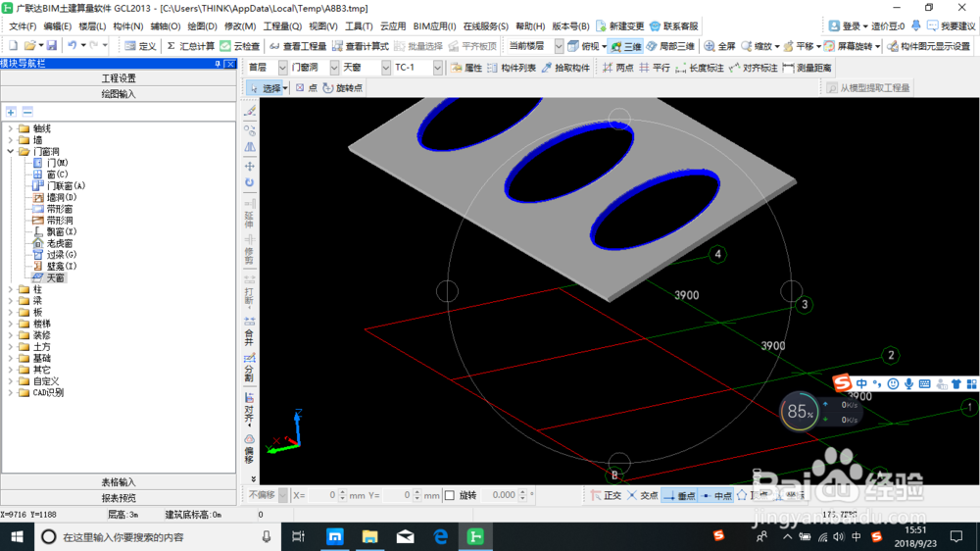
Task: Toggle 正交 orthogonal snap
Action: [607, 495]
